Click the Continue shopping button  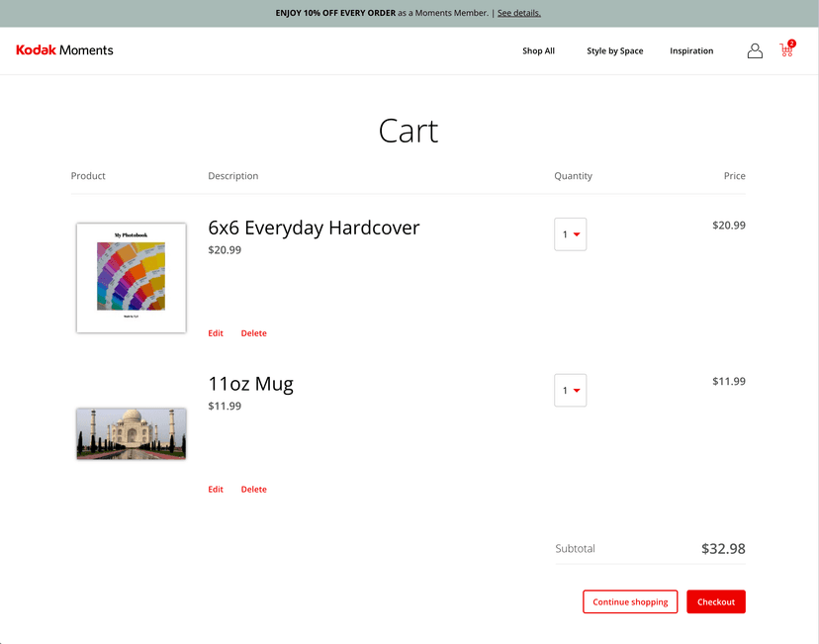630,601
